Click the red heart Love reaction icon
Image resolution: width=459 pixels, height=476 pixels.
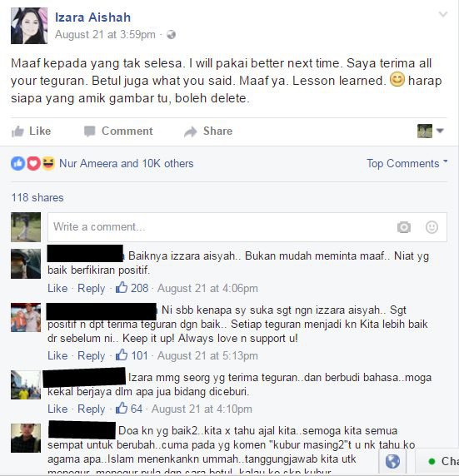(x=33, y=164)
